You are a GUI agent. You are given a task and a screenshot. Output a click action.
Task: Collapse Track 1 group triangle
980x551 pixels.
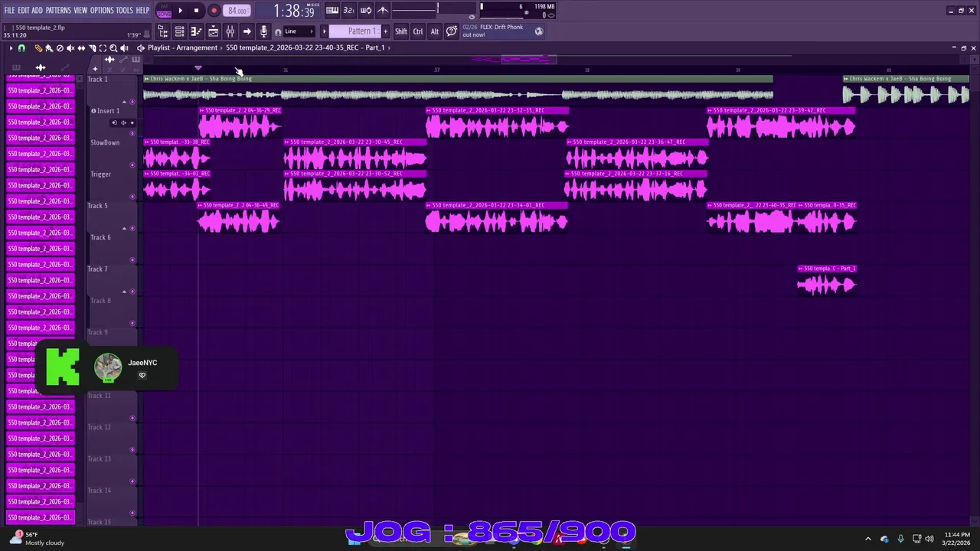click(x=124, y=102)
